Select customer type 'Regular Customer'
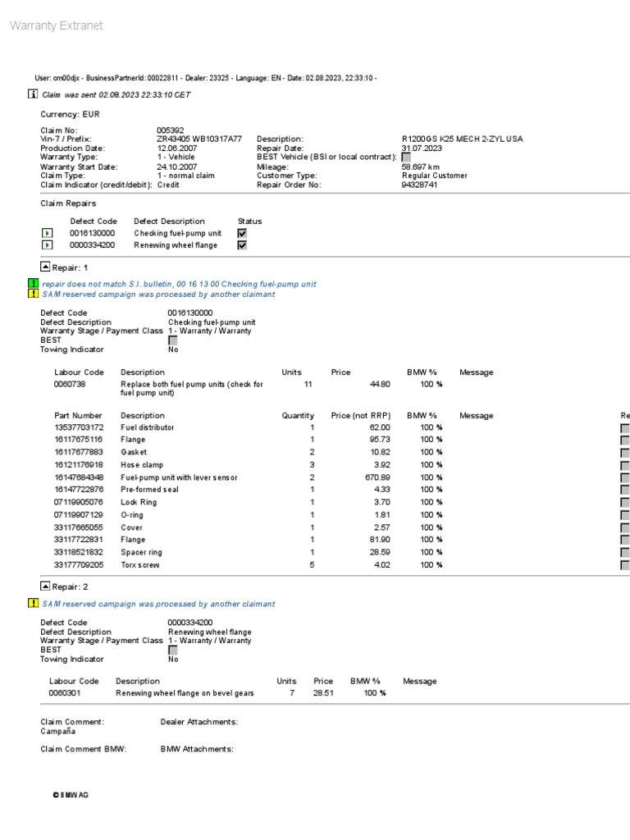Viewport: 630px width, 840px height. (x=435, y=176)
